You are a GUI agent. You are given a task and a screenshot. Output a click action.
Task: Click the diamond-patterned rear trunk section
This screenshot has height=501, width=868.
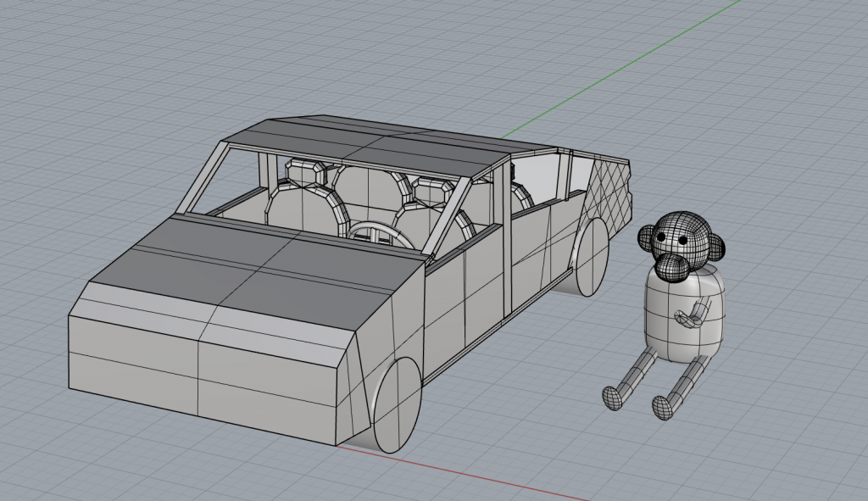tap(612, 191)
